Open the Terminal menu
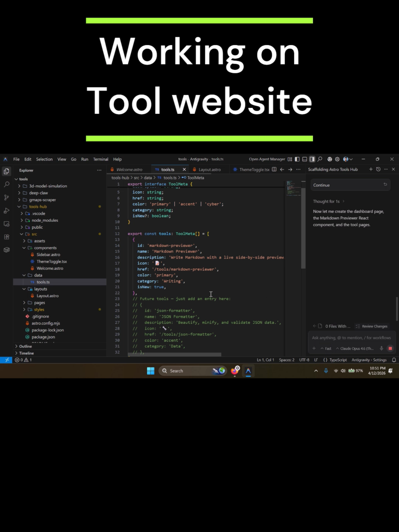 [101, 159]
